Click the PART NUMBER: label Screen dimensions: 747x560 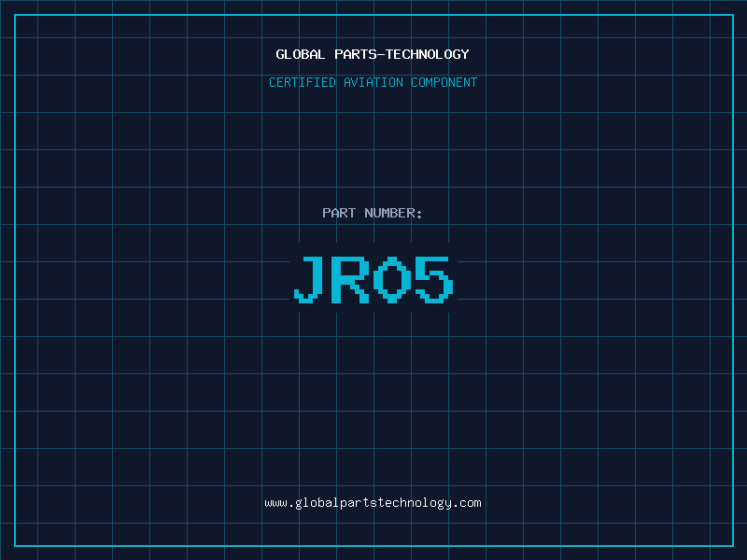[373, 213]
